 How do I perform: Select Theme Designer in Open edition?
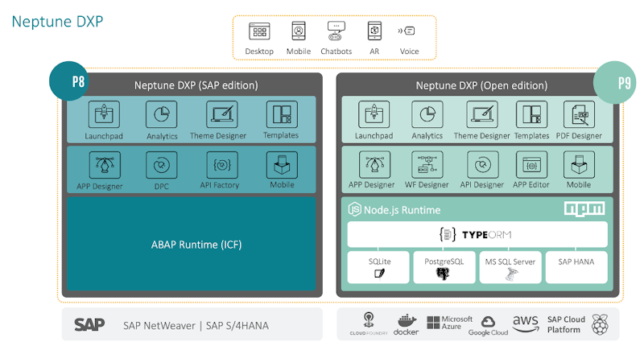[x=481, y=115]
